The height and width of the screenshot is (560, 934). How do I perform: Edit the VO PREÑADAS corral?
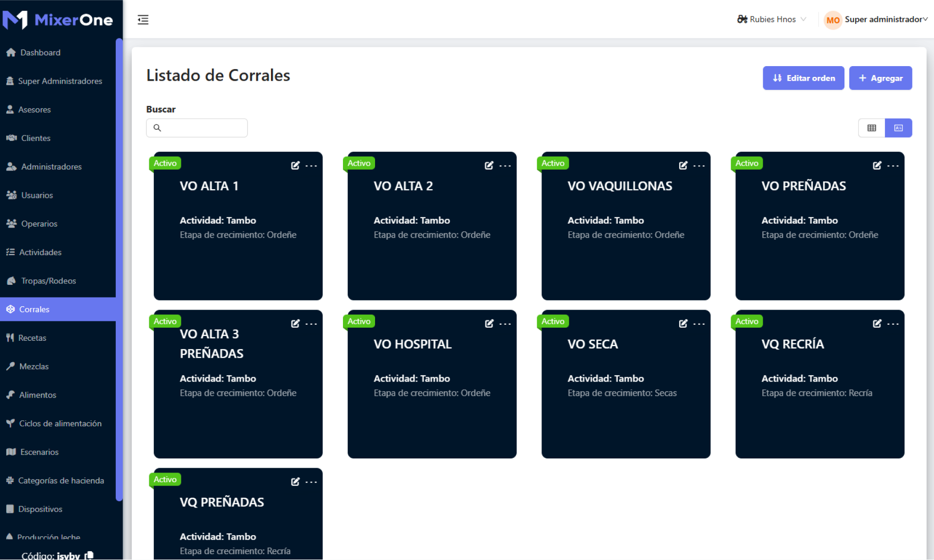pyautogui.click(x=877, y=165)
